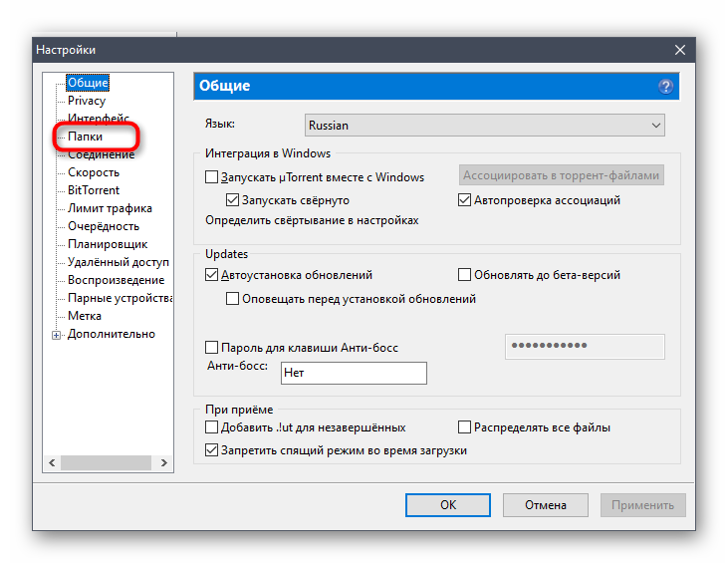Click the tree horizontal scrollbar thumb
Screen dimensions: 728x563
click(x=106, y=463)
